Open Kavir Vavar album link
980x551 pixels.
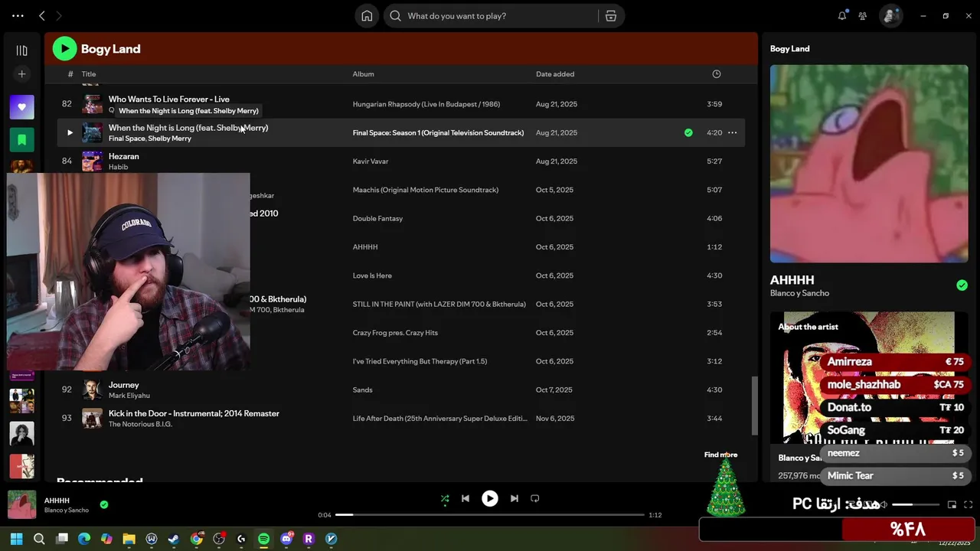(x=371, y=161)
